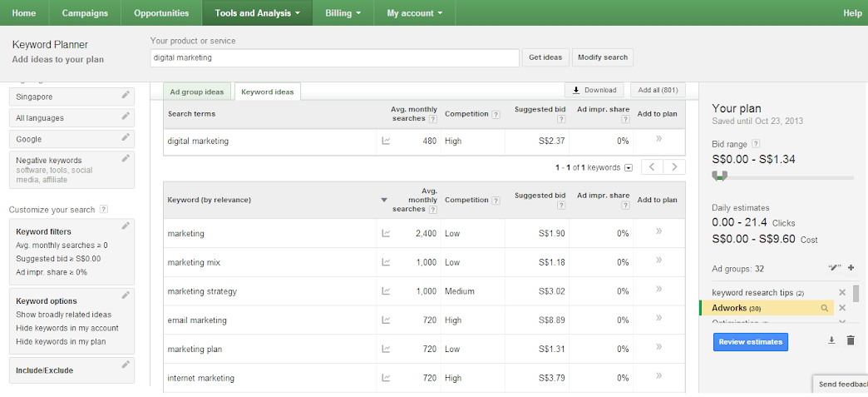Add email marketing keyword to plan
Screen dimensions: 868x397
pyautogui.click(x=658, y=318)
